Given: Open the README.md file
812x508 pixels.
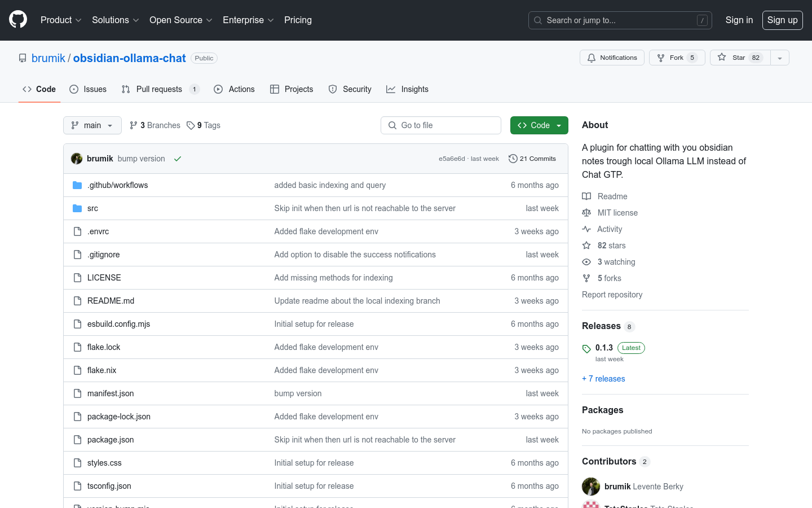Looking at the screenshot, I should [x=111, y=301].
